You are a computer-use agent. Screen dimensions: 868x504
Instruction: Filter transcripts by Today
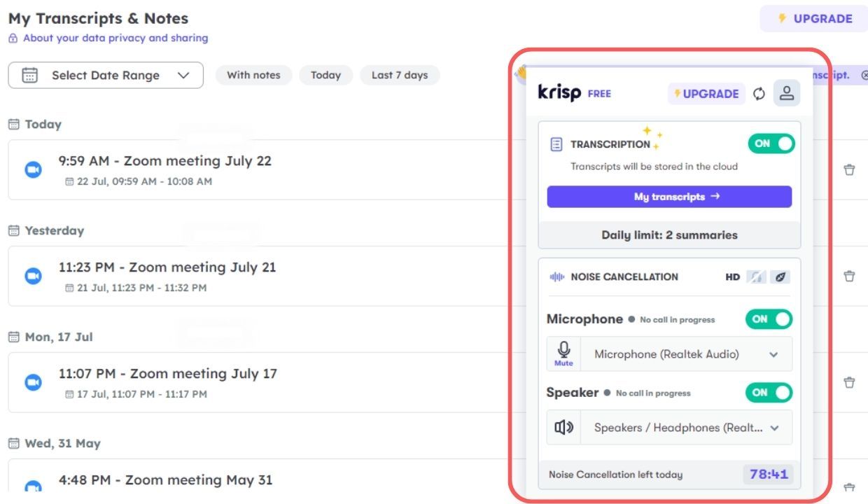(x=325, y=76)
